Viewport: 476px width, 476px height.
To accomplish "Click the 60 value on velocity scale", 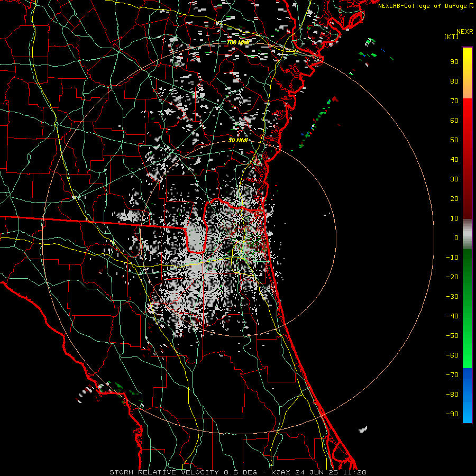I will [454, 121].
